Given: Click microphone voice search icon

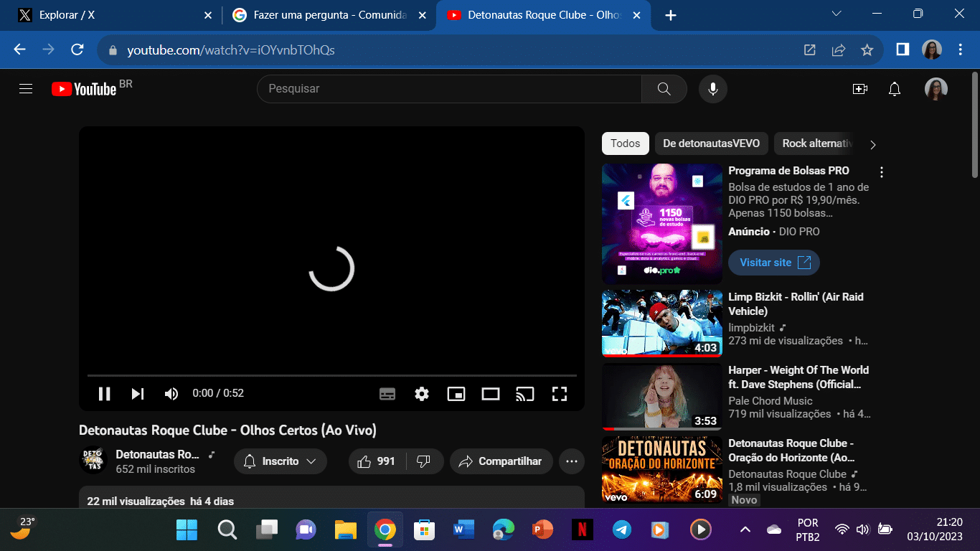Looking at the screenshot, I should 712,89.
